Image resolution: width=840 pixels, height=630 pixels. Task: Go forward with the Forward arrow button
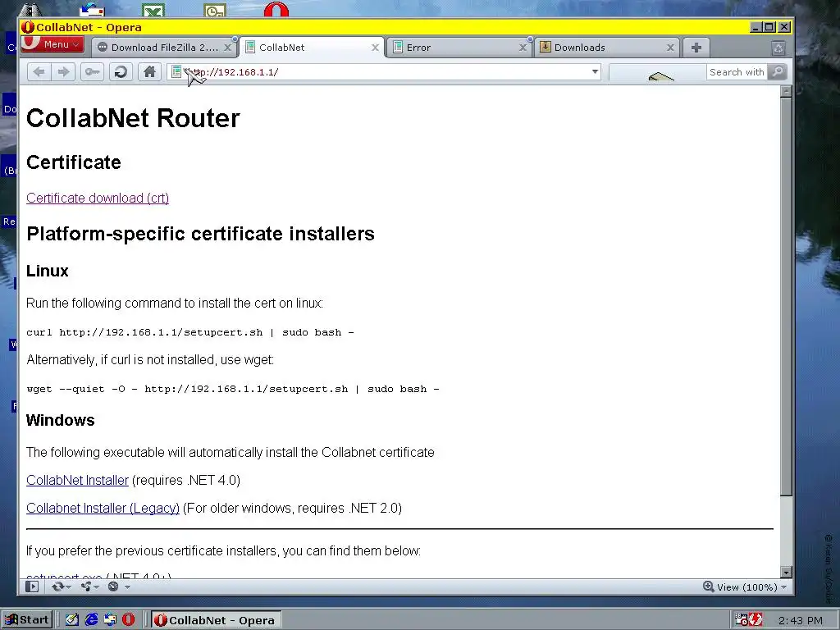[x=63, y=72]
